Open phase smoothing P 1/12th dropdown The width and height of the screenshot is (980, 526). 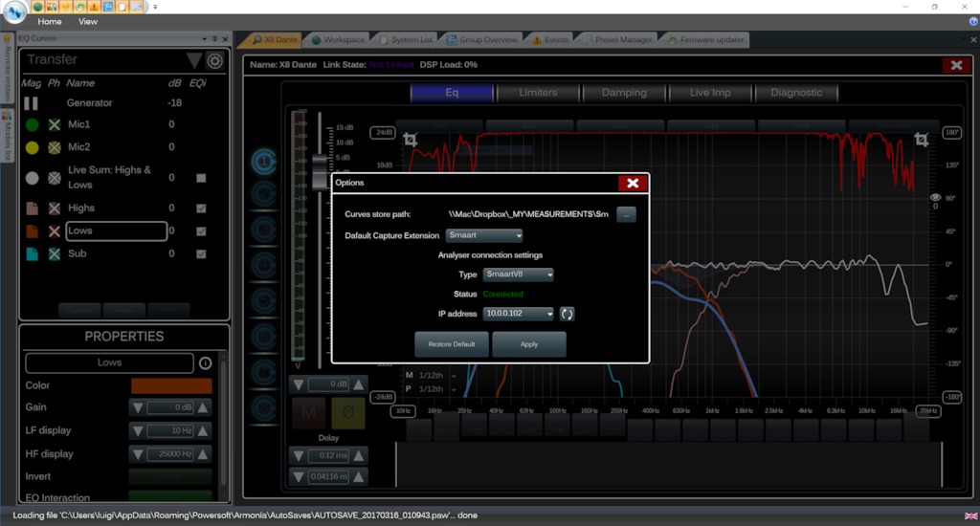(x=455, y=390)
